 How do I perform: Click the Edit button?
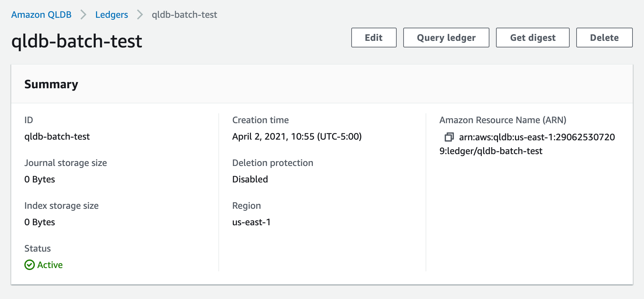pos(374,38)
